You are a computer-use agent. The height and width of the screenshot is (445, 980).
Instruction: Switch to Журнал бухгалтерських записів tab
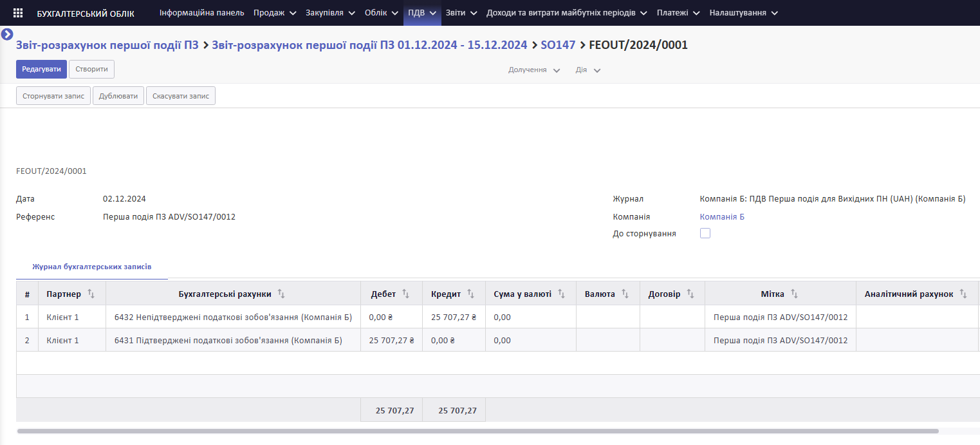92,266
